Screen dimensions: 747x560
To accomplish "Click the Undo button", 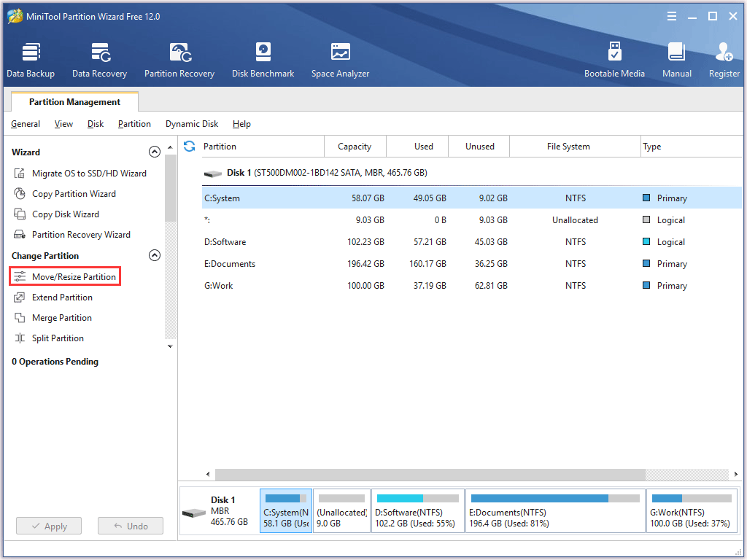I will [x=131, y=526].
